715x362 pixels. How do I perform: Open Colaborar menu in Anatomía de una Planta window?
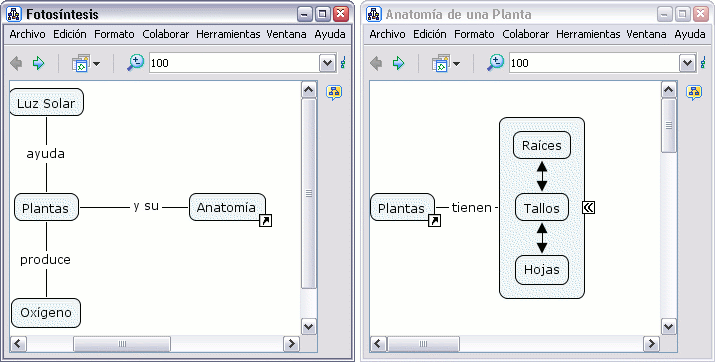pos(526,34)
